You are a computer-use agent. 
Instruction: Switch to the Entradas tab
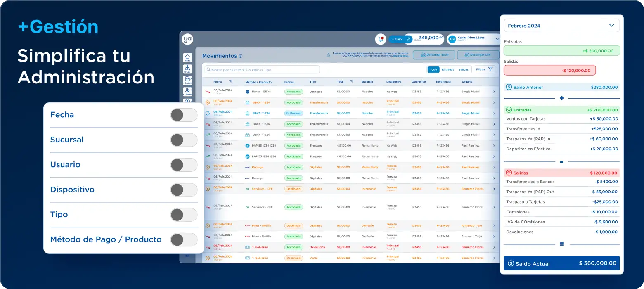(x=448, y=70)
